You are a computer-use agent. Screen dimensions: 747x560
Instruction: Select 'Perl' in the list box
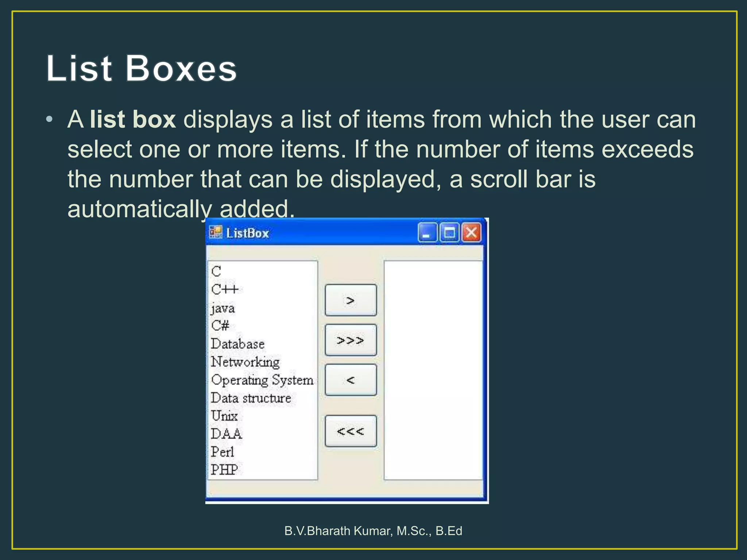click(x=222, y=452)
